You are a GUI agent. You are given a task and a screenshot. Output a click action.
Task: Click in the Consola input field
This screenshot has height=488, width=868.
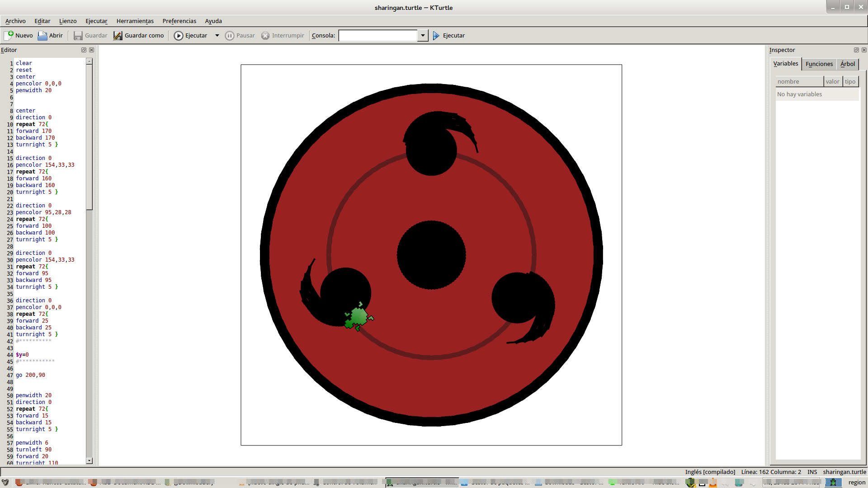pyautogui.click(x=377, y=35)
